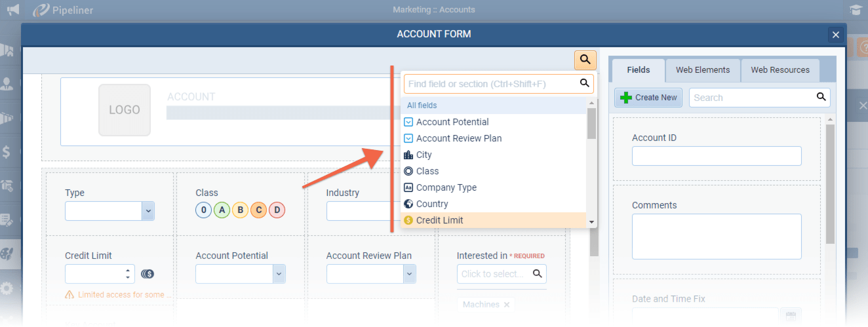868x327 pixels.
Task: Click the Find field or section input
Action: (490, 84)
